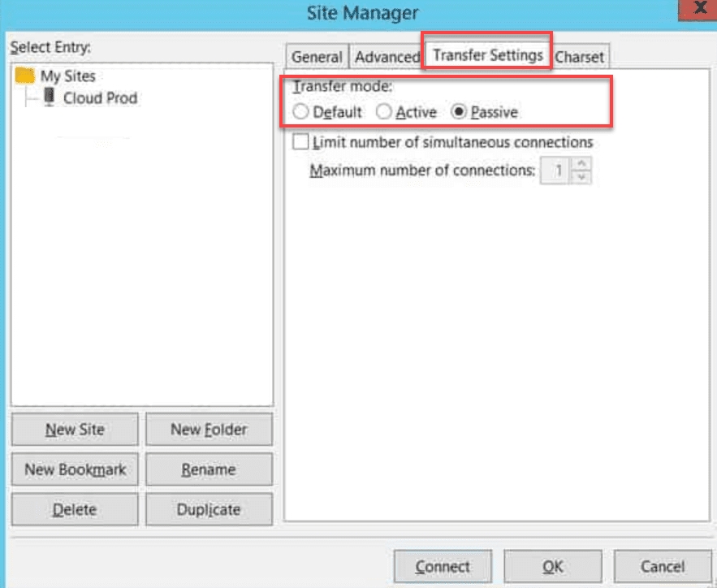Select the Active transfer mode
The image size is (717, 588).
(x=383, y=112)
